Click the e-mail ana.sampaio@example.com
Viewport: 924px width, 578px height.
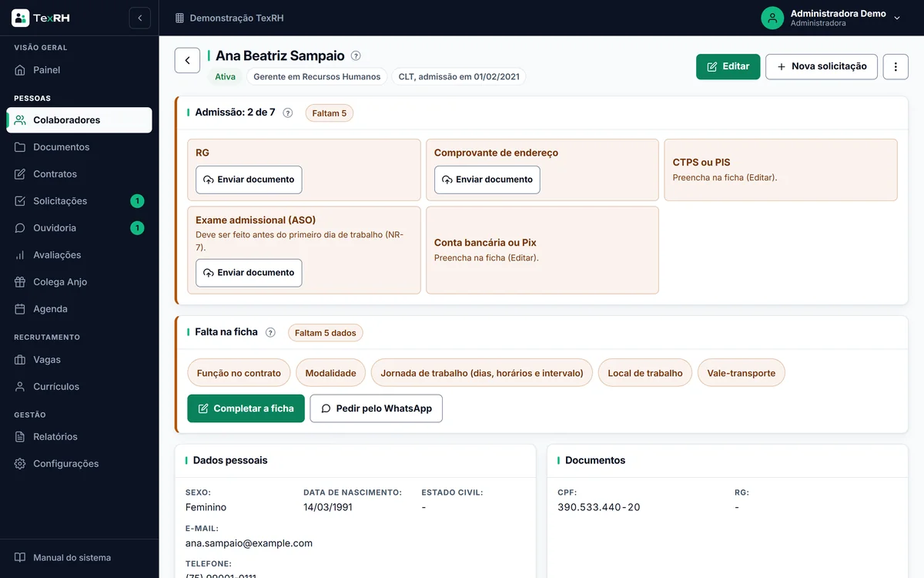[249, 543]
